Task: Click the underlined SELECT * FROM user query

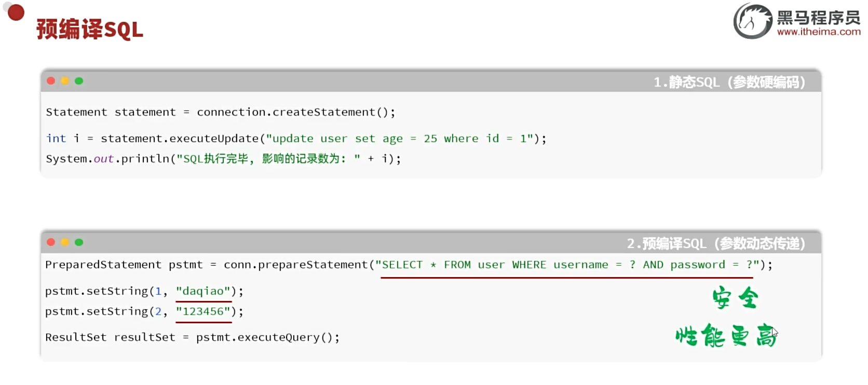Action: (x=567, y=265)
